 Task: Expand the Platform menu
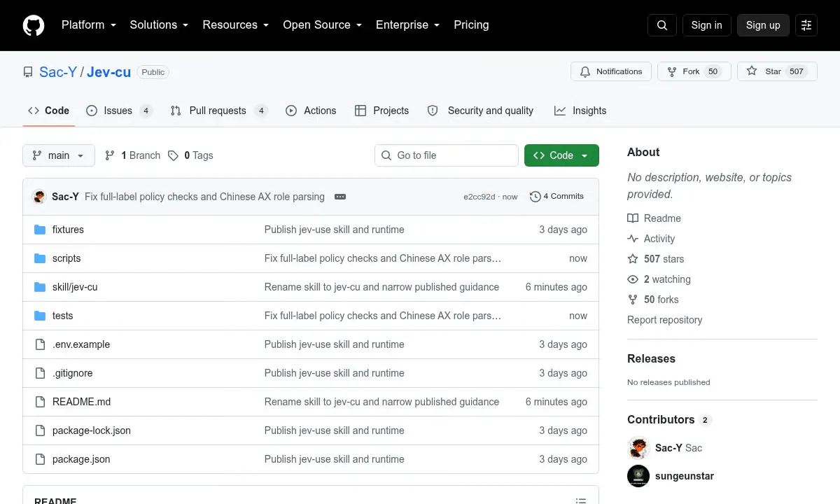(x=88, y=25)
